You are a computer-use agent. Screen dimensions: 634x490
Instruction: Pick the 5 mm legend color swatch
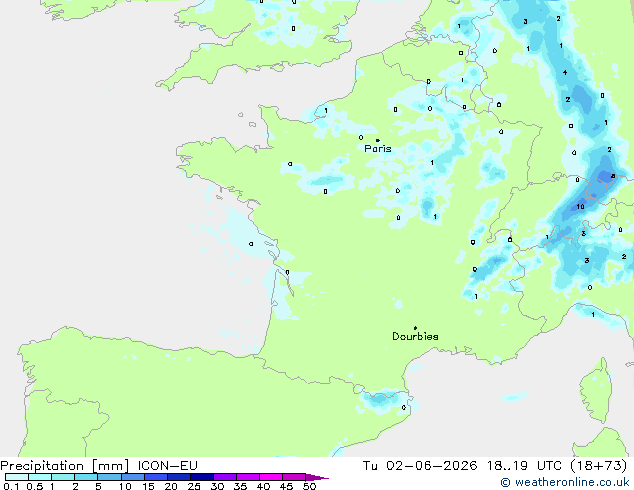109,477
